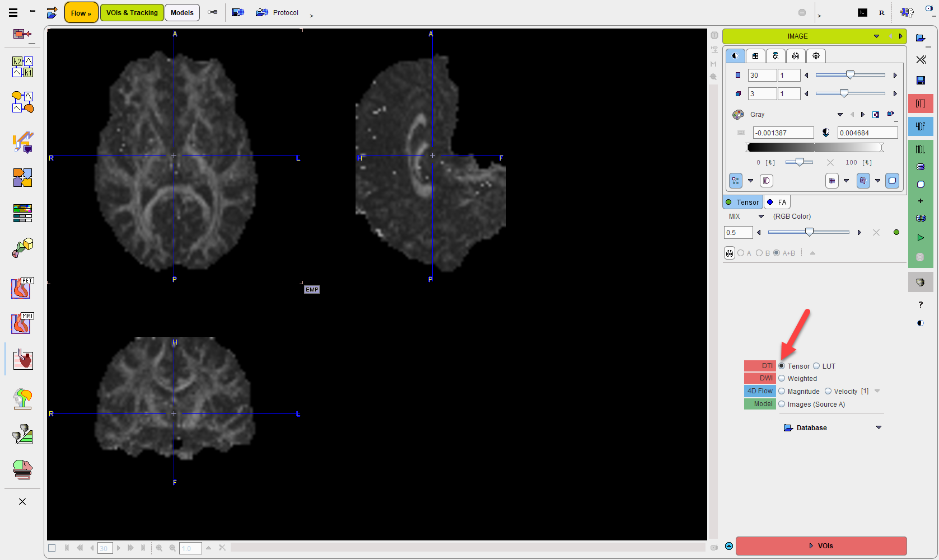Click the slice number field showing 30
The height and width of the screenshot is (560, 939).
pos(762,76)
